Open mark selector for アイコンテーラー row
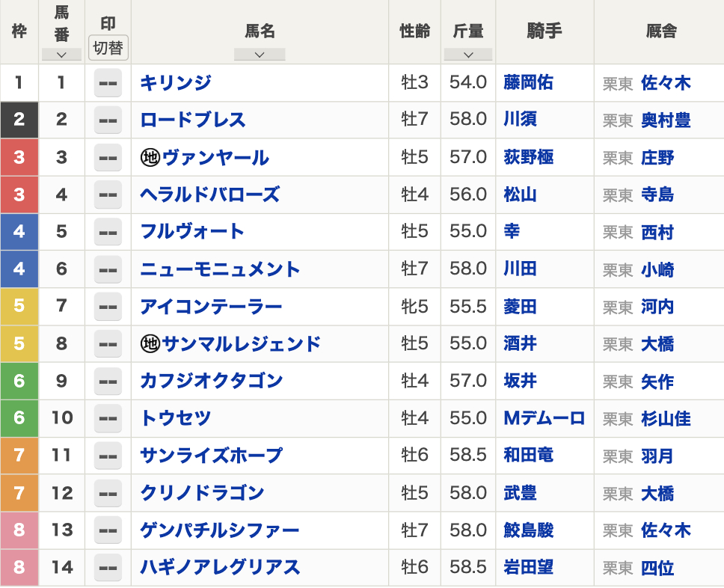This screenshot has width=724, height=588. point(108,307)
